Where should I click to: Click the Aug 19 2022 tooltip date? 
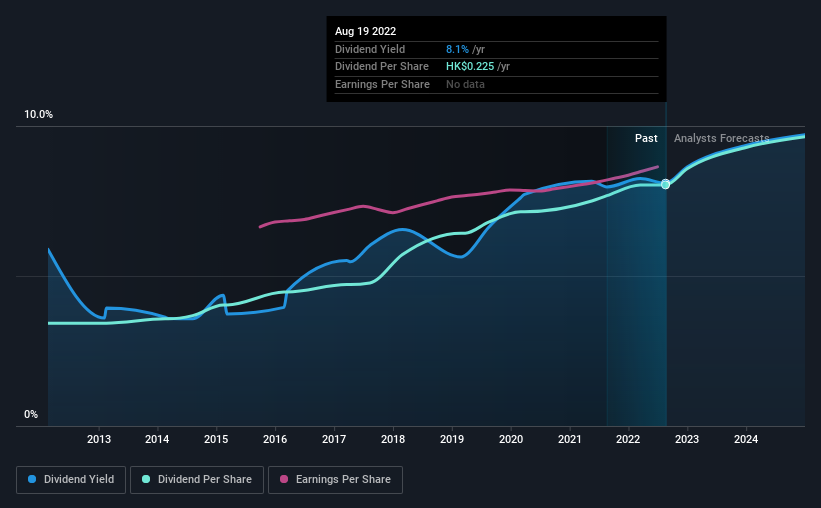(x=365, y=31)
